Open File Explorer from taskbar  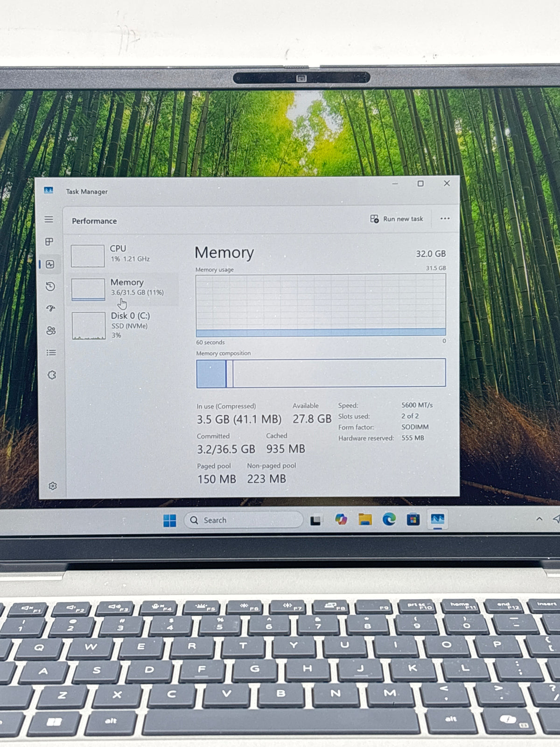pyautogui.click(x=365, y=519)
